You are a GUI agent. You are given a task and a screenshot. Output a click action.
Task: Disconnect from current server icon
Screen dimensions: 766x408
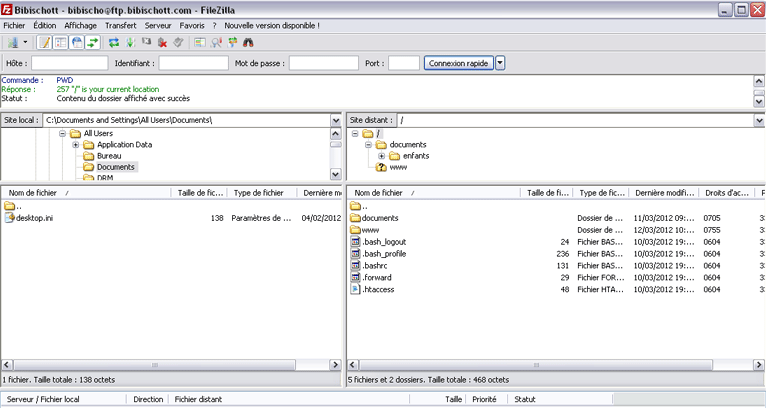[x=162, y=43]
